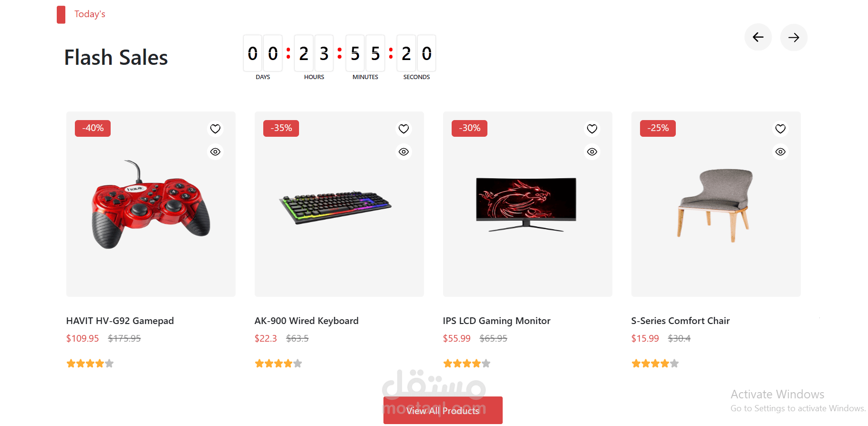Image resolution: width=868 pixels, height=426 pixels.
Task: Open the IPS LCD Gaming Monitor title
Action: (x=496, y=321)
